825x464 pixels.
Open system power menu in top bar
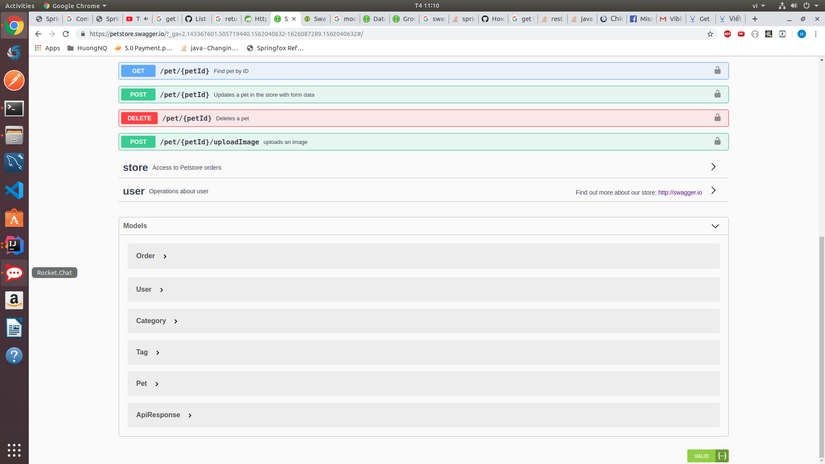(810, 5)
